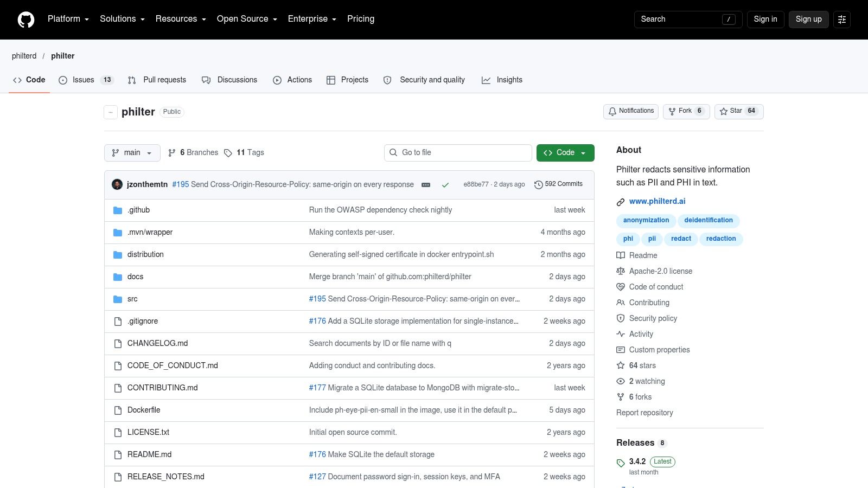Click the Notifications button
The width and height of the screenshot is (868, 488).
pyautogui.click(x=631, y=111)
